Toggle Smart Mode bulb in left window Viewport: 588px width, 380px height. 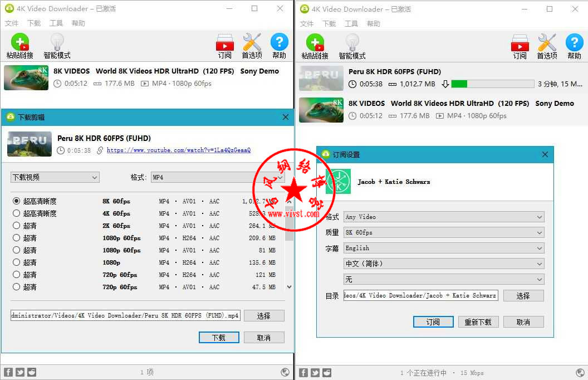pos(57,42)
